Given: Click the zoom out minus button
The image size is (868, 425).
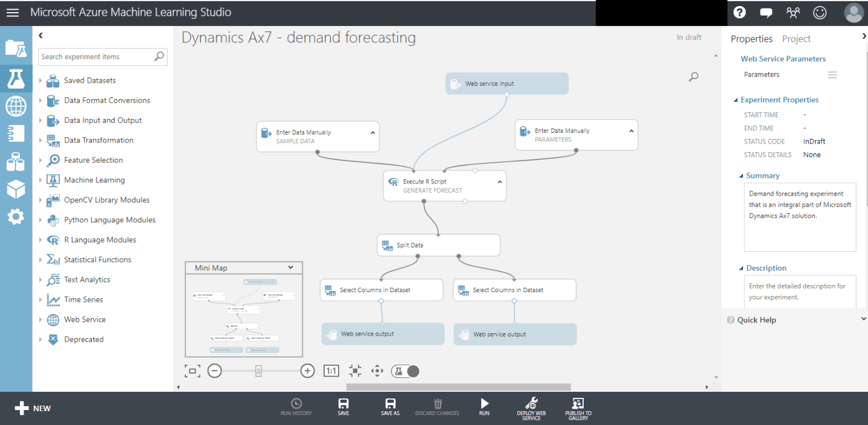Looking at the screenshot, I should 214,371.
